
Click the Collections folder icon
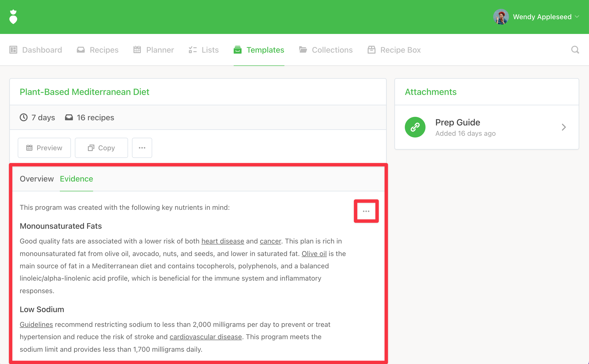point(303,50)
